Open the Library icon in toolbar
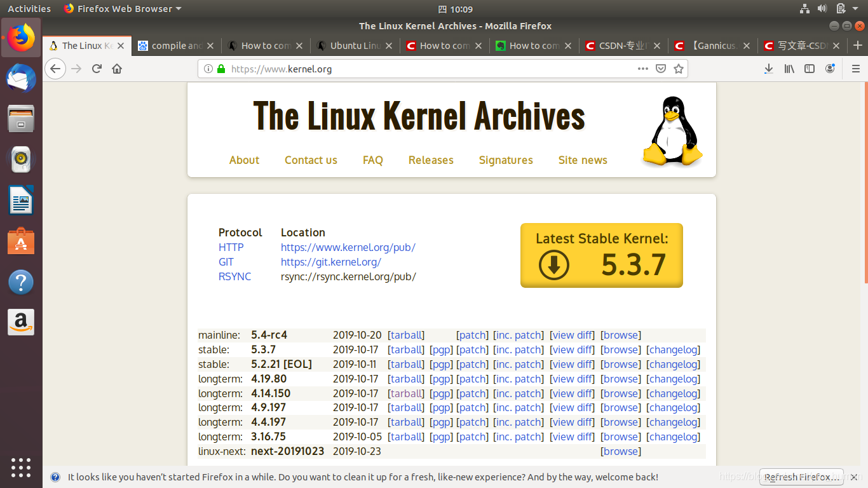 pos(789,69)
